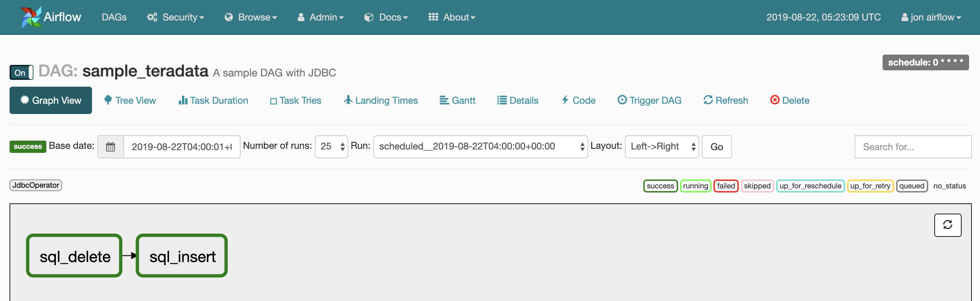The height and width of the screenshot is (301, 980).
Task: Open the Task Duration tab
Action: coord(213,100)
